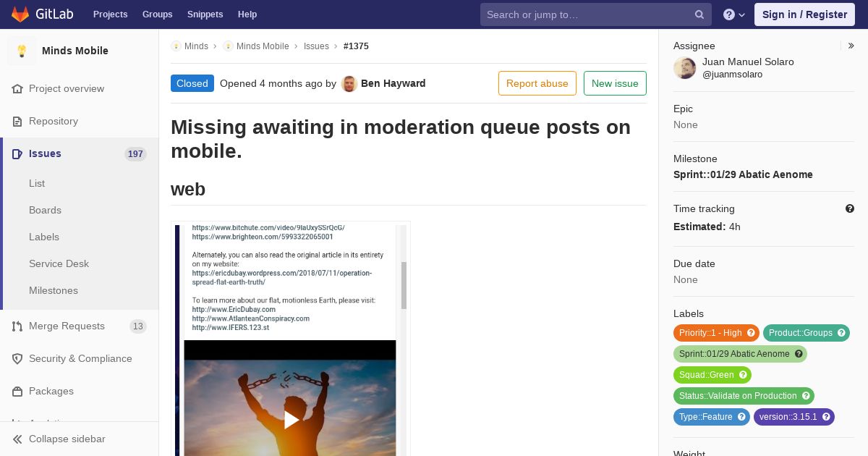Click the Collapse sidebar text button

pos(67,439)
